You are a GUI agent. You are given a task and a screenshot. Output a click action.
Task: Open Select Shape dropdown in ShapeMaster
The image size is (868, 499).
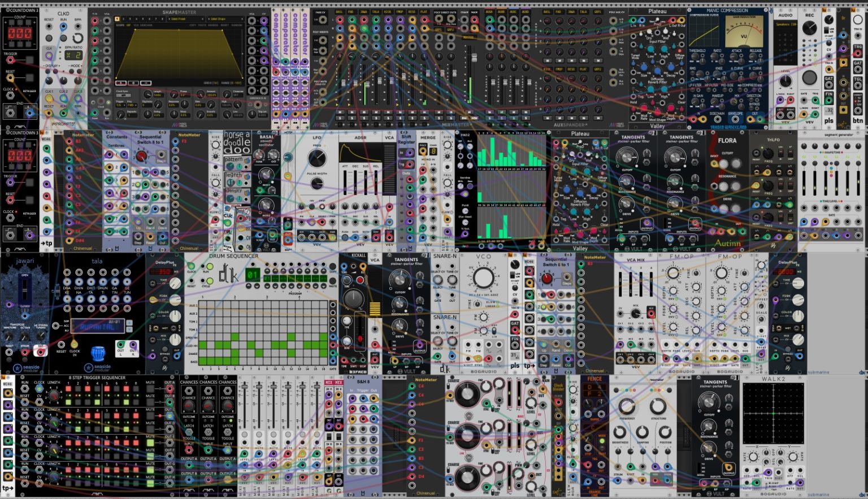tap(225, 19)
